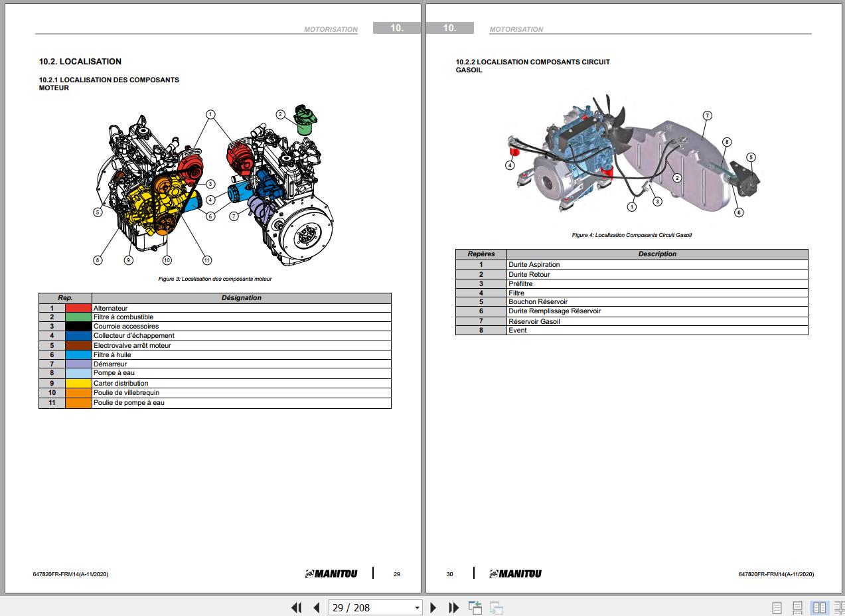Open the page number dropdown arrow
The image size is (845, 616).
click(x=417, y=607)
